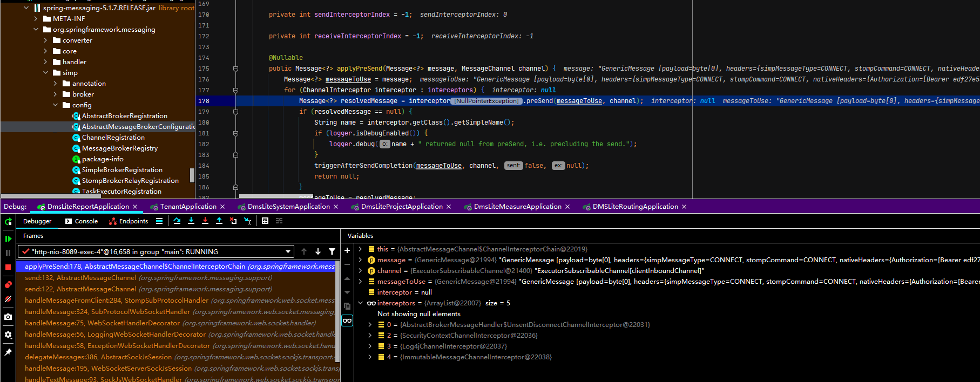Close the TenantApplication debug tab
Viewport: 980px width, 382px height.
coord(222,207)
